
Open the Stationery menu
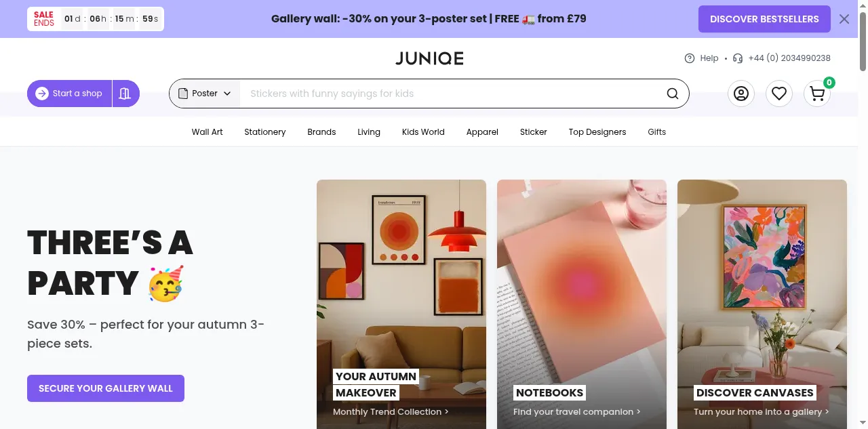[265, 132]
